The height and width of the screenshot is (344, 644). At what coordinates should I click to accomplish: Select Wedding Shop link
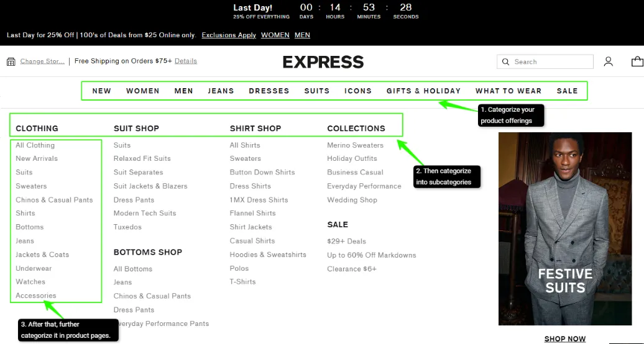point(352,200)
